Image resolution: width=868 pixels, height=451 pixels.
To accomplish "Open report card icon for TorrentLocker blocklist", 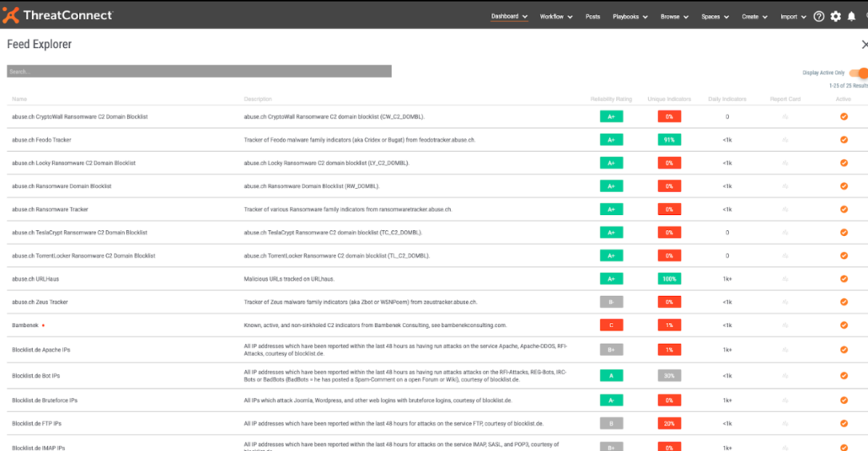I will click(785, 256).
